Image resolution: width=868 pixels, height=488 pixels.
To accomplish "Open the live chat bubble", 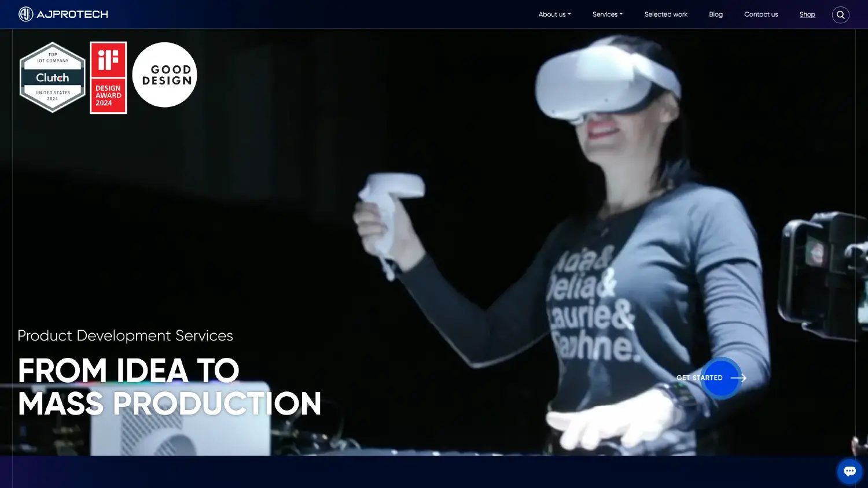I will tap(849, 471).
